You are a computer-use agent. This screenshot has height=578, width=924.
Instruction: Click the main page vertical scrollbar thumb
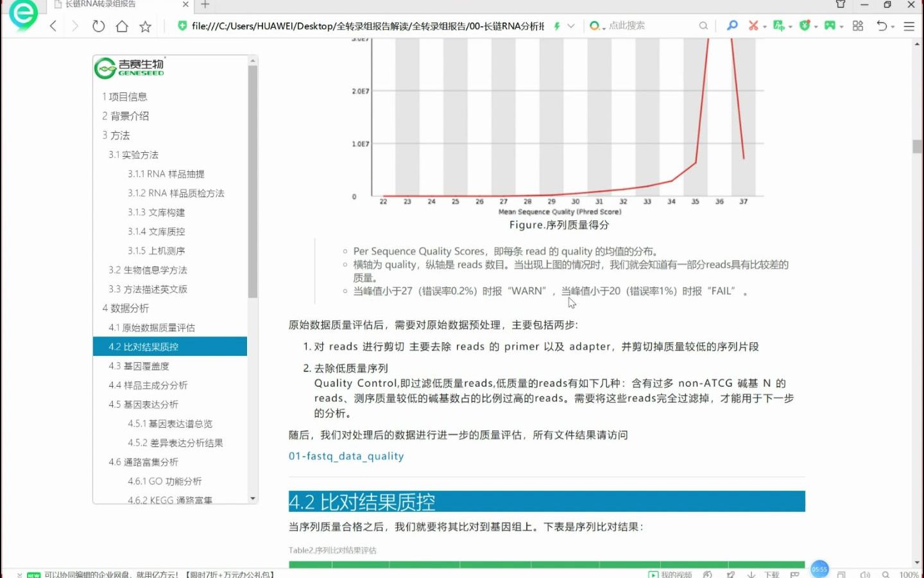pos(917,146)
